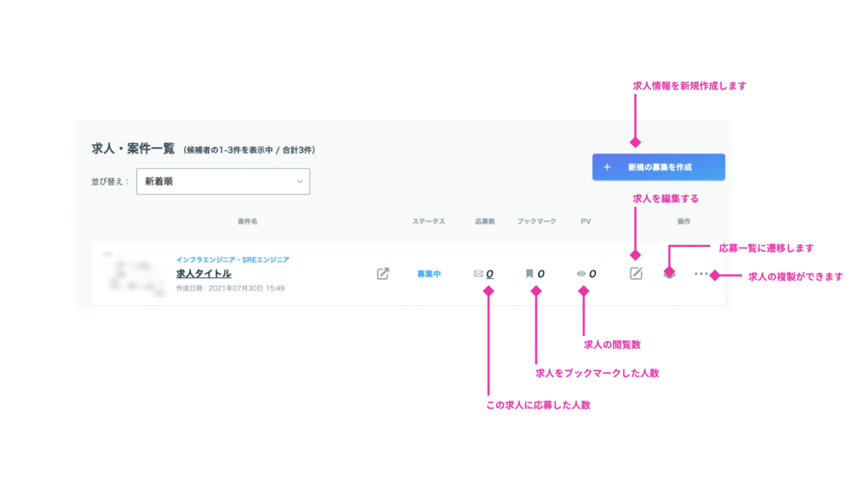Open the 求人タイトル job link
Viewport: 868px width, 487px height.
click(204, 274)
